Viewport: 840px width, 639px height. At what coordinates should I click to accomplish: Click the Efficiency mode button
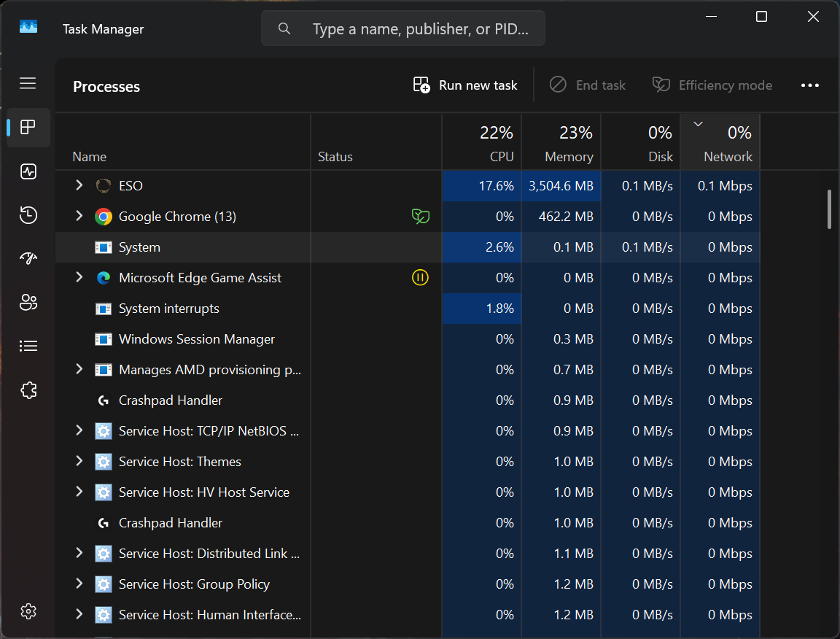pos(712,85)
